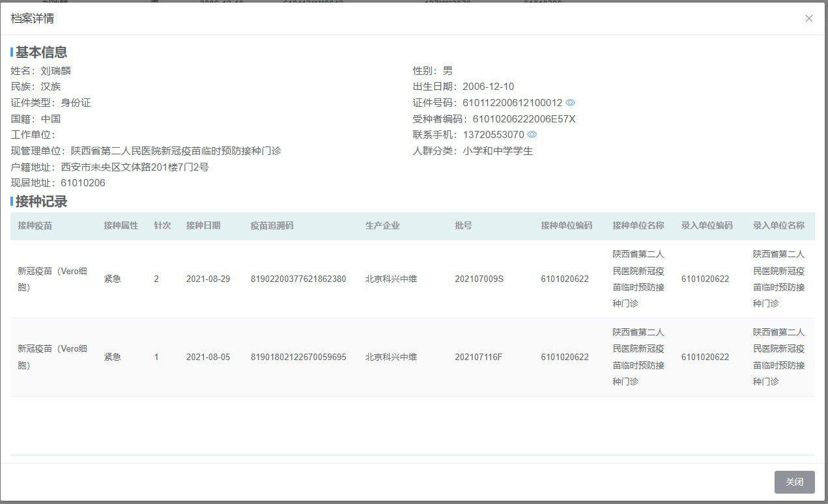The width and height of the screenshot is (828, 504).
Task: Select the 针次 column header
Action: pos(162,225)
